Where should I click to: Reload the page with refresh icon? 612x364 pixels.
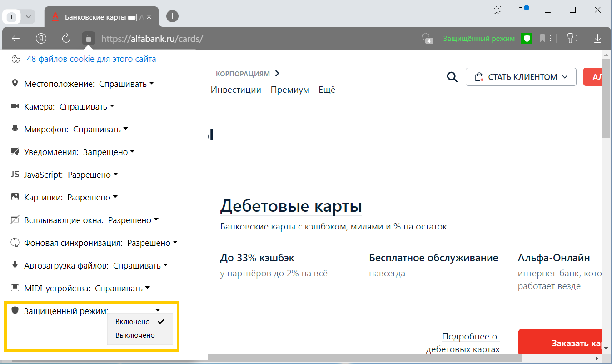pyautogui.click(x=66, y=39)
